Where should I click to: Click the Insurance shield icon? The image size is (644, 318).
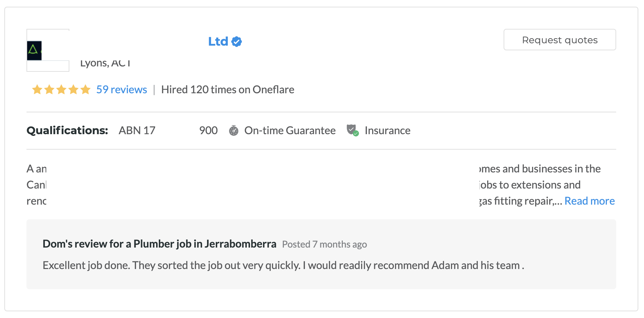click(352, 130)
